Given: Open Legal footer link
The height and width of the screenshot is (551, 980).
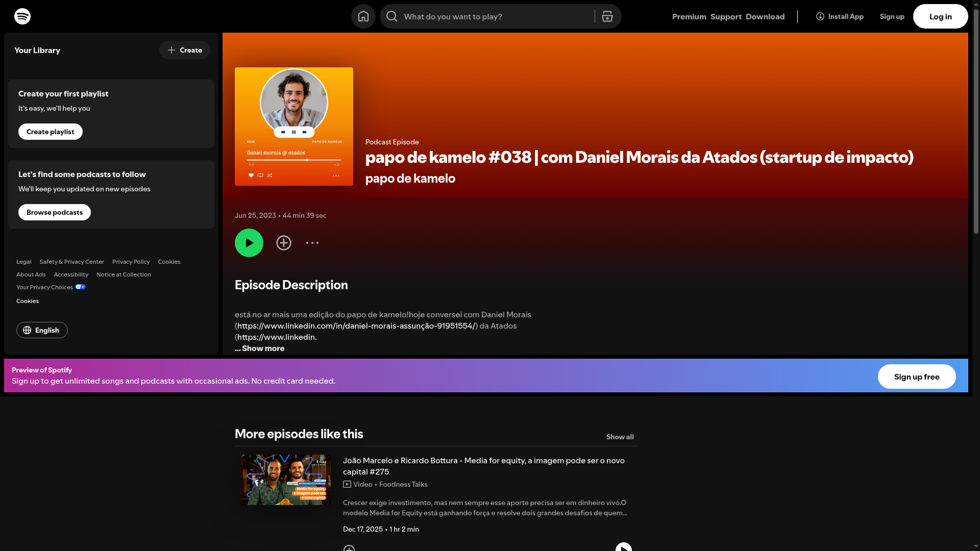Looking at the screenshot, I should point(24,262).
